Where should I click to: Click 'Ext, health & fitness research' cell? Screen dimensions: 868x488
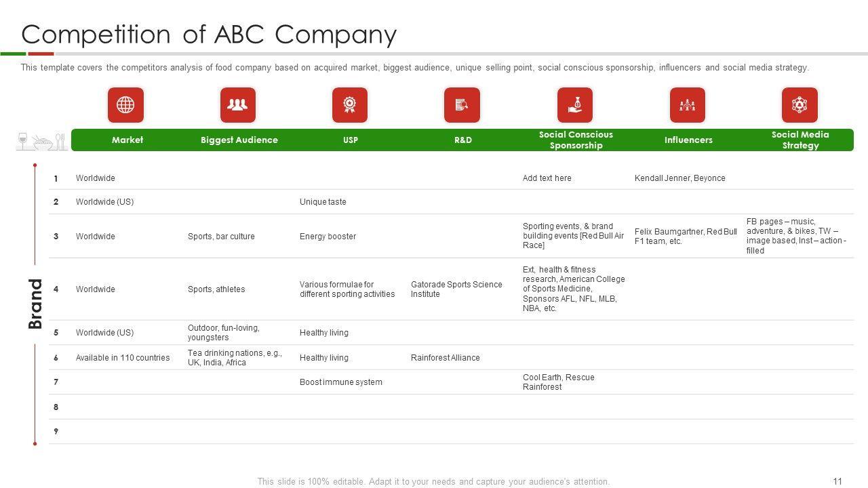[x=574, y=289]
